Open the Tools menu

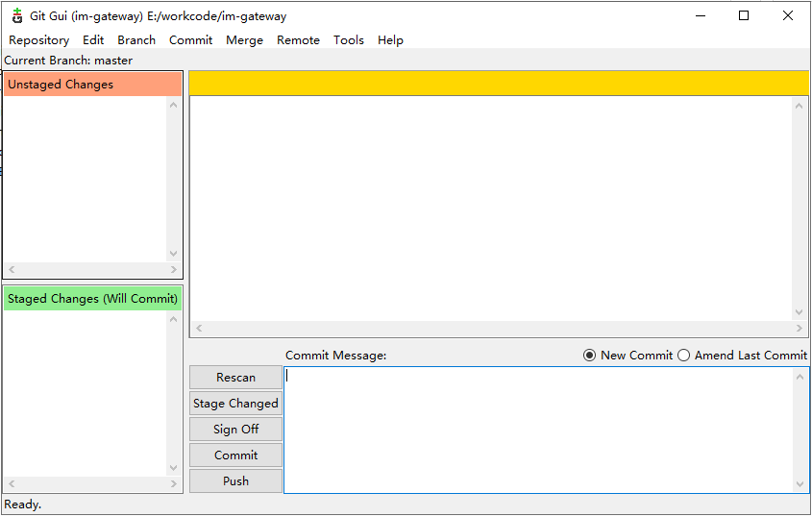coord(349,40)
